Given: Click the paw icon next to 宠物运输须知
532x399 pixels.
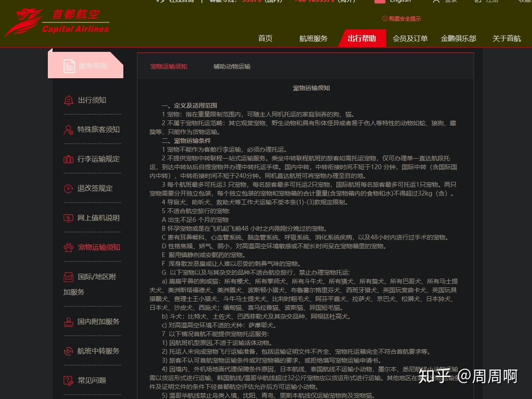Looking at the screenshot, I should tap(68, 247).
